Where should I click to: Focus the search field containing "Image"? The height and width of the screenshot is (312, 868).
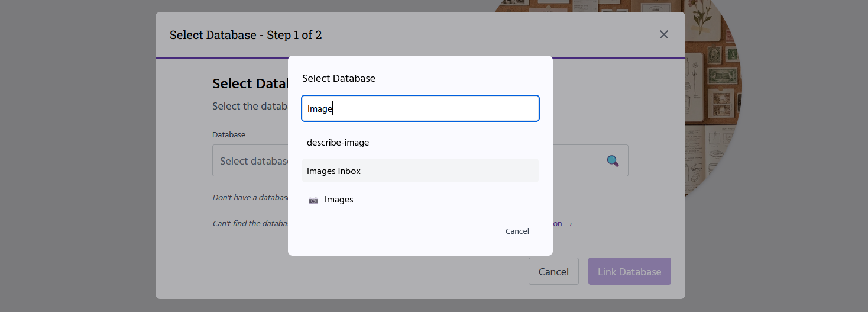coord(420,109)
